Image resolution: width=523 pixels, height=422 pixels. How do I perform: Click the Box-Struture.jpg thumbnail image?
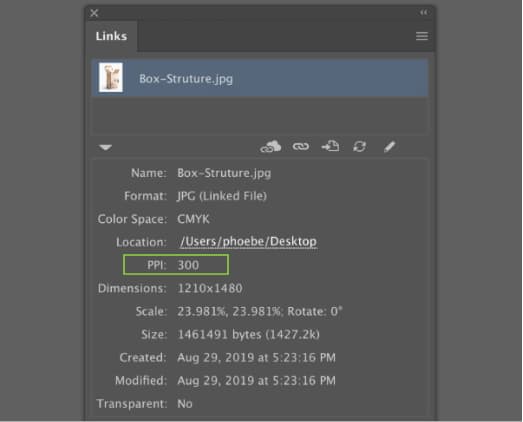coord(111,77)
